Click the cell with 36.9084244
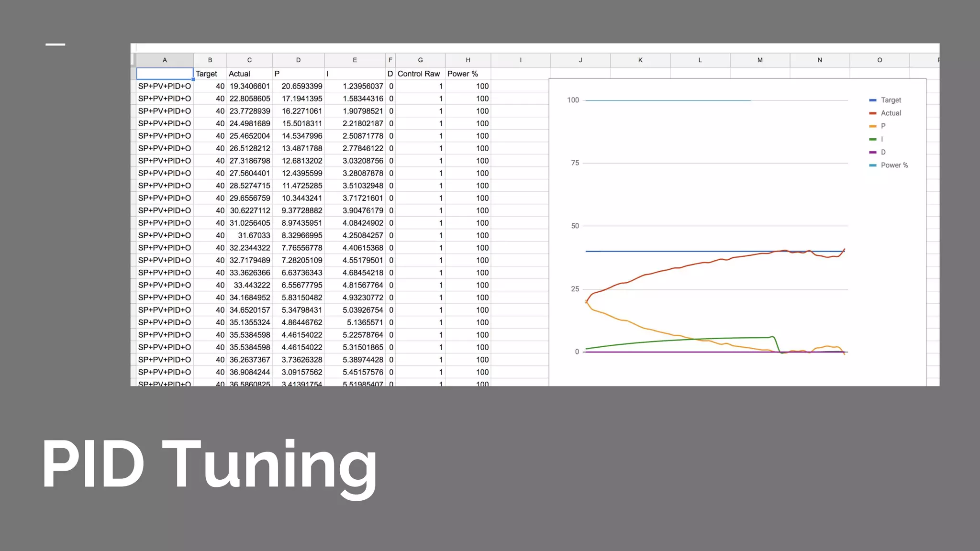980x551 pixels. click(249, 372)
